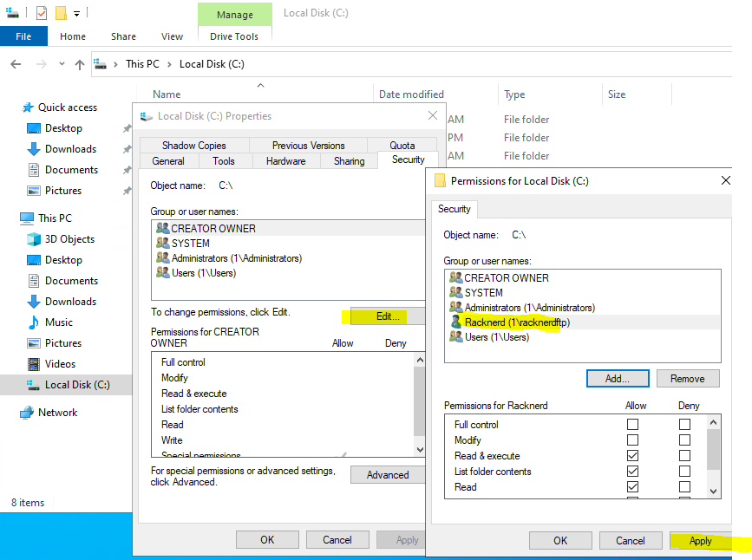Click the Properties quick access toolbar icon
Viewport: 752px width, 560px height.
pyautogui.click(x=42, y=13)
